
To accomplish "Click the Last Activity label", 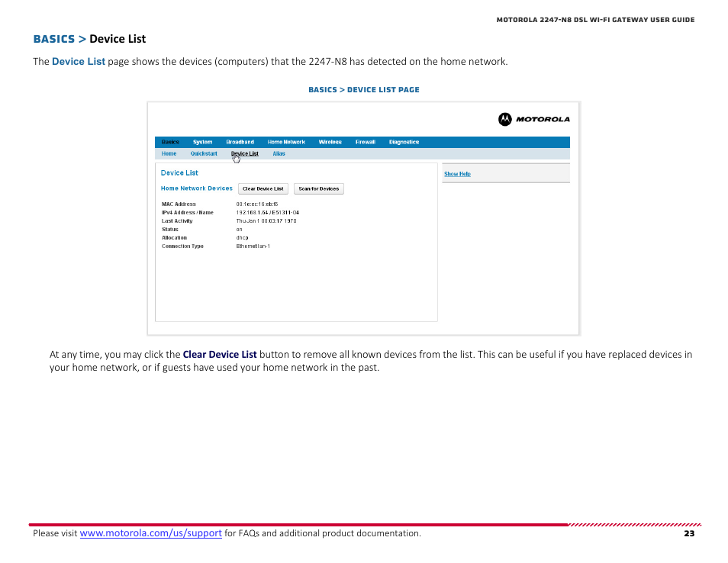I will tap(177, 221).
